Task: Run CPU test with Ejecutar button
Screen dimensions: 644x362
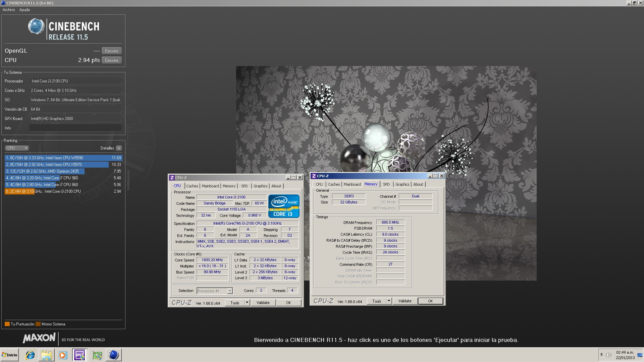Action: (x=112, y=60)
